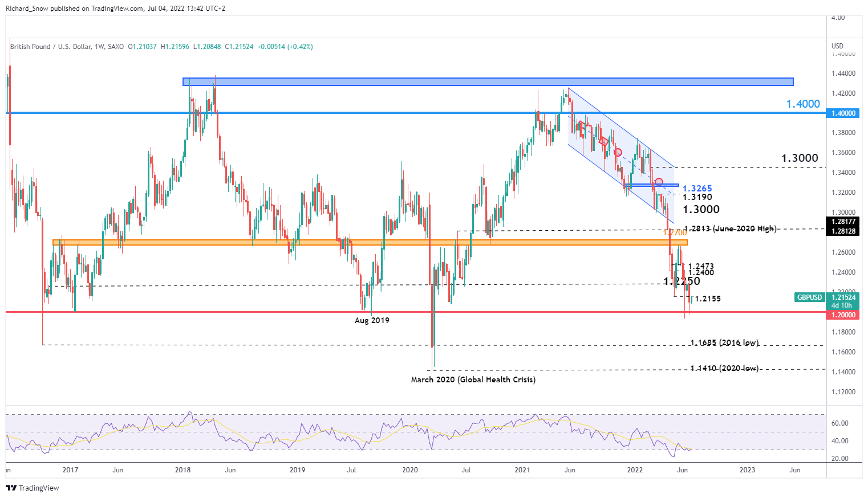Screen dimensions: 868x498
Task: Click the 1.3190 annotation text
Action: click(x=697, y=197)
